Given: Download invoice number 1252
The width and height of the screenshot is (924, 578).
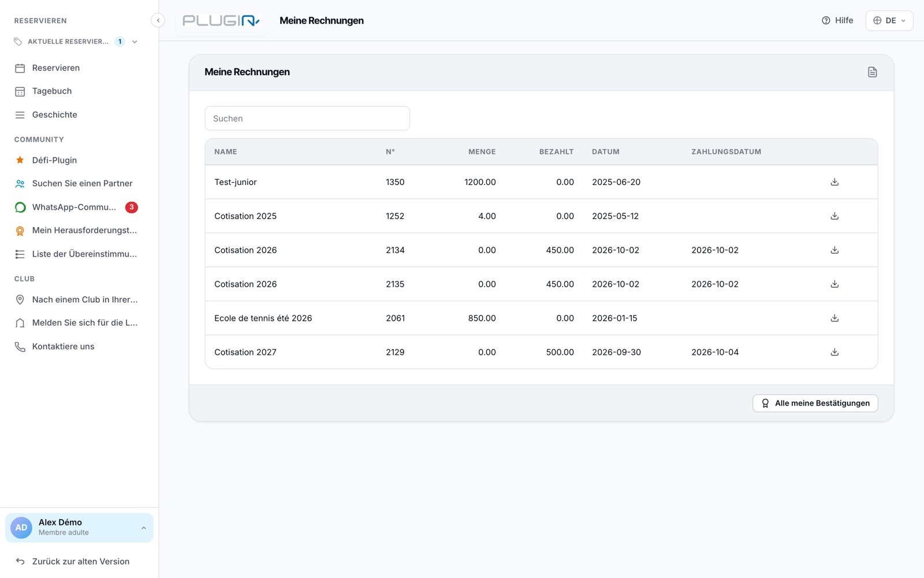Looking at the screenshot, I should click(x=834, y=216).
